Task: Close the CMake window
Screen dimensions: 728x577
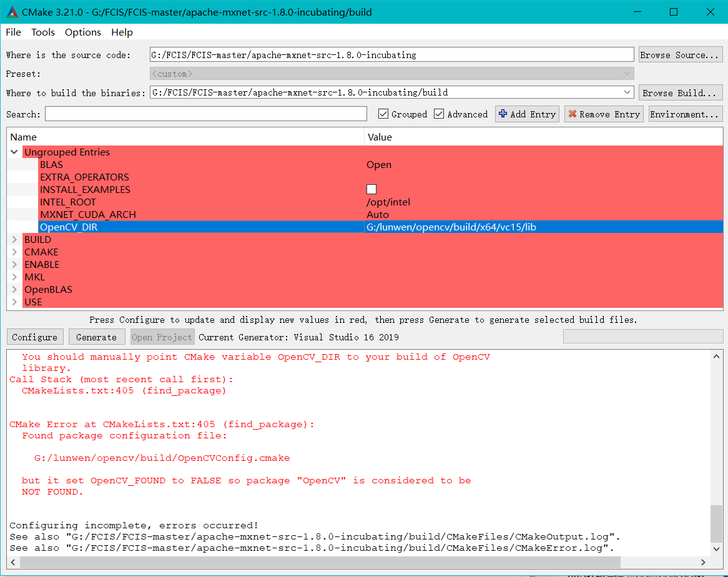Action: click(710, 12)
